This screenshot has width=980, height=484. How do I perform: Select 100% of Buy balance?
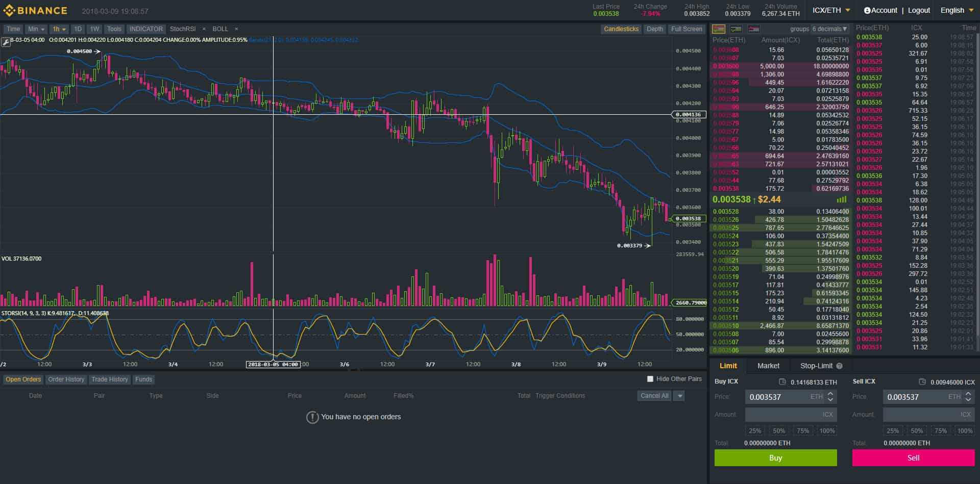tap(827, 431)
